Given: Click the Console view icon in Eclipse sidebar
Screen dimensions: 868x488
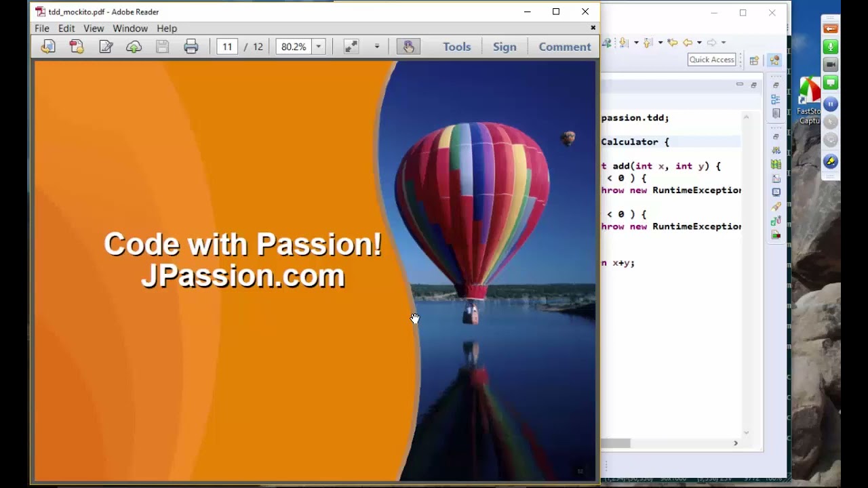Looking at the screenshot, I should (776, 192).
